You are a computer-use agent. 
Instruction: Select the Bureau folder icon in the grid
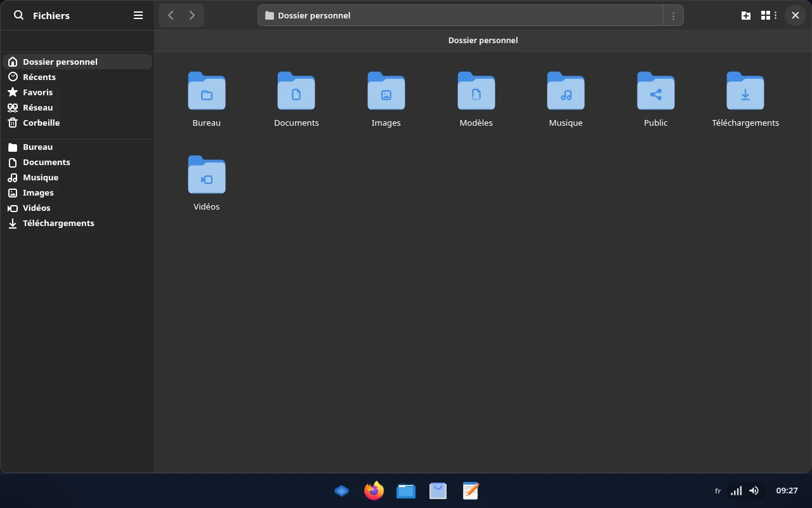pyautogui.click(x=207, y=91)
